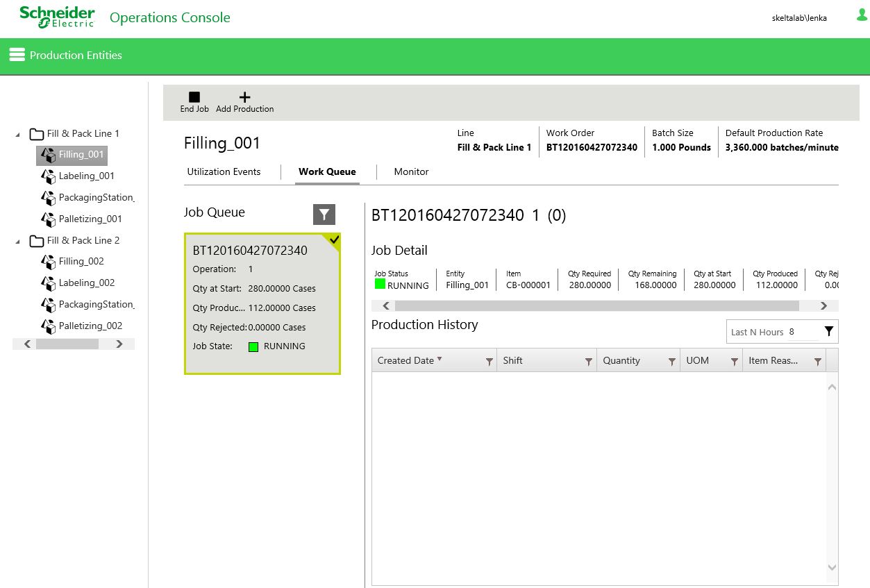Click the Schneider Electric logo

[57, 17]
